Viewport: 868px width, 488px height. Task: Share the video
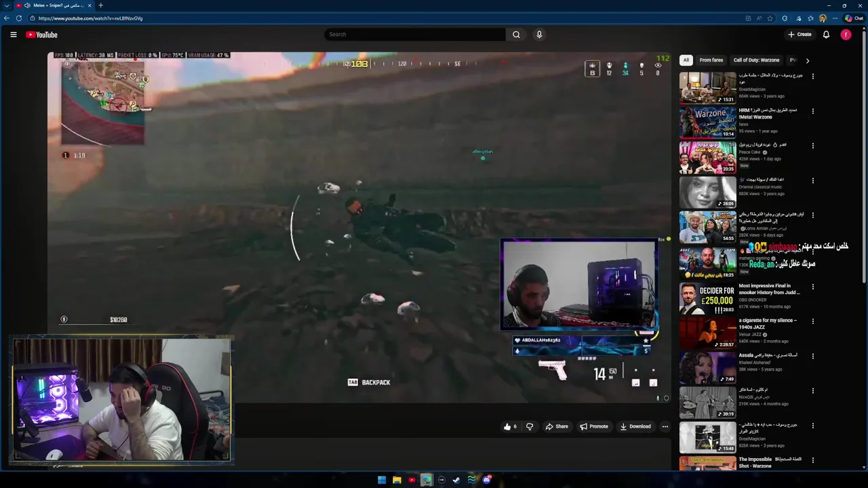tap(557, 426)
